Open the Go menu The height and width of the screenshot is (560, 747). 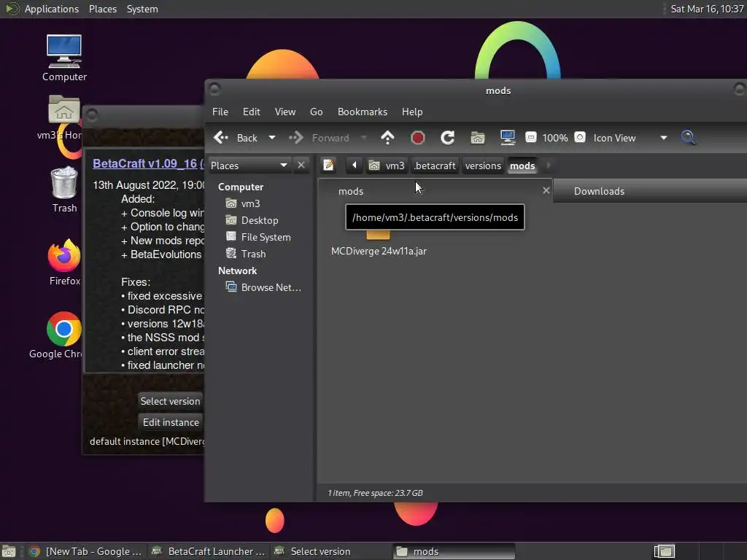click(317, 112)
